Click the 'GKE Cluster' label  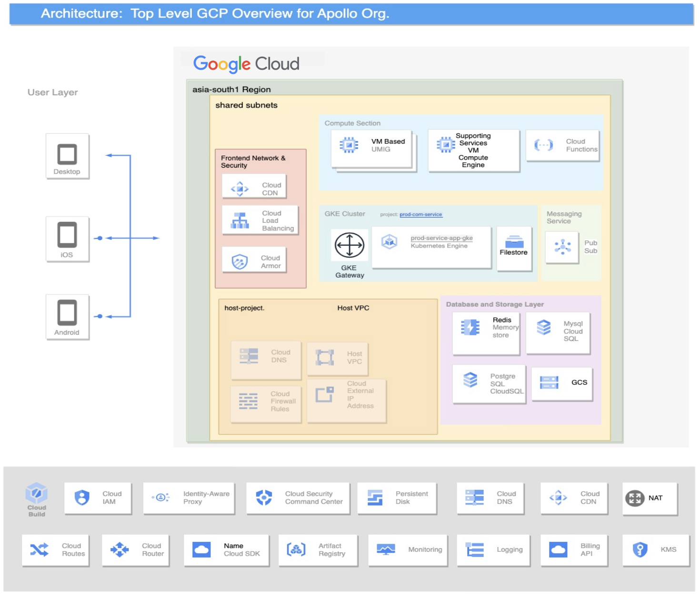click(x=345, y=214)
